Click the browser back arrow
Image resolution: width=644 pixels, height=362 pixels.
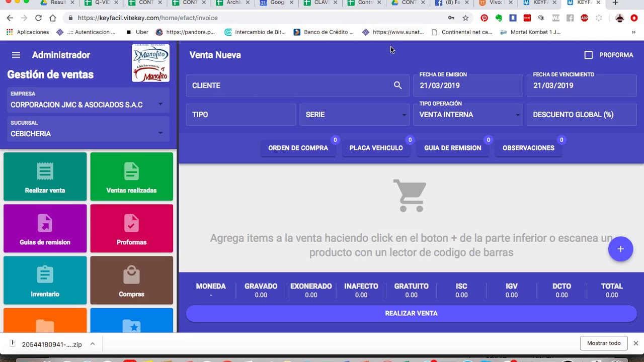click(x=10, y=18)
